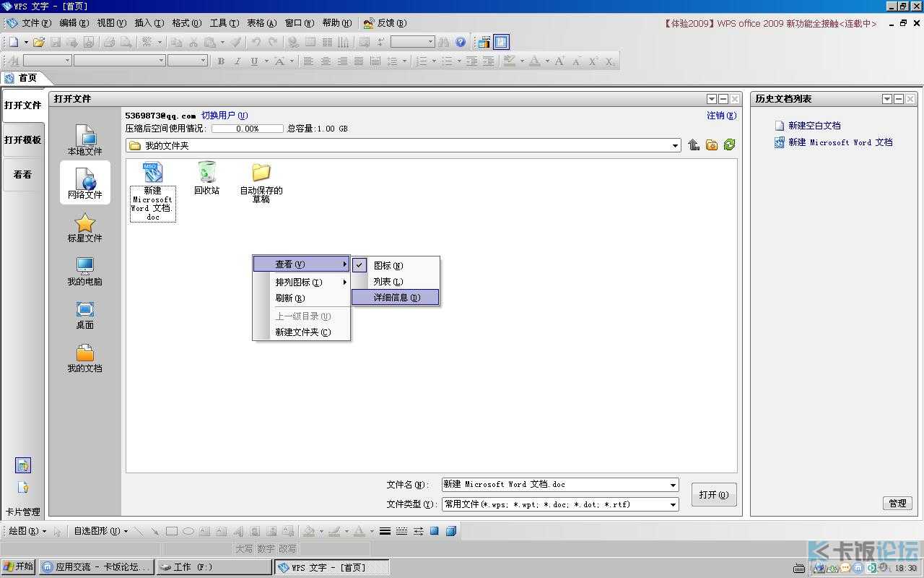Click the 注销 logout link

722,116
